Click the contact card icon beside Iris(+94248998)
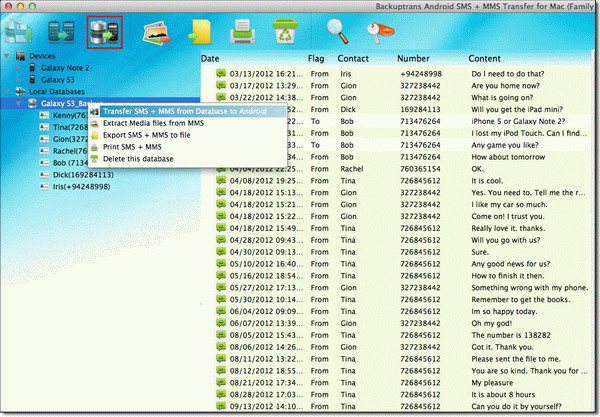Viewport: 600px width, 417px height. [44, 187]
